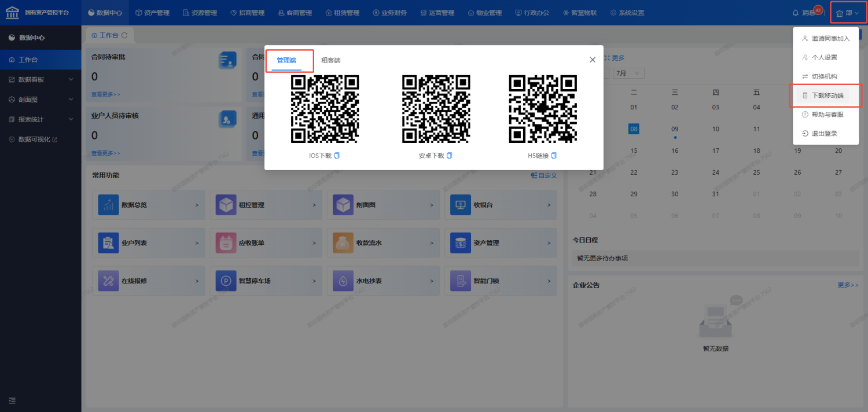
Task: Select 工作台 in the left sidebar
Action: pyautogui.click(x=41, y=60)
